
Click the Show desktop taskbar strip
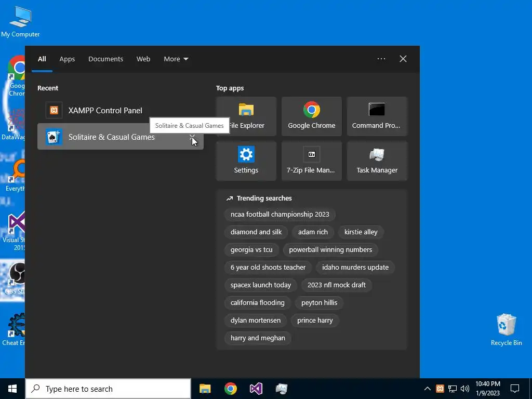(x=530, y=389)
